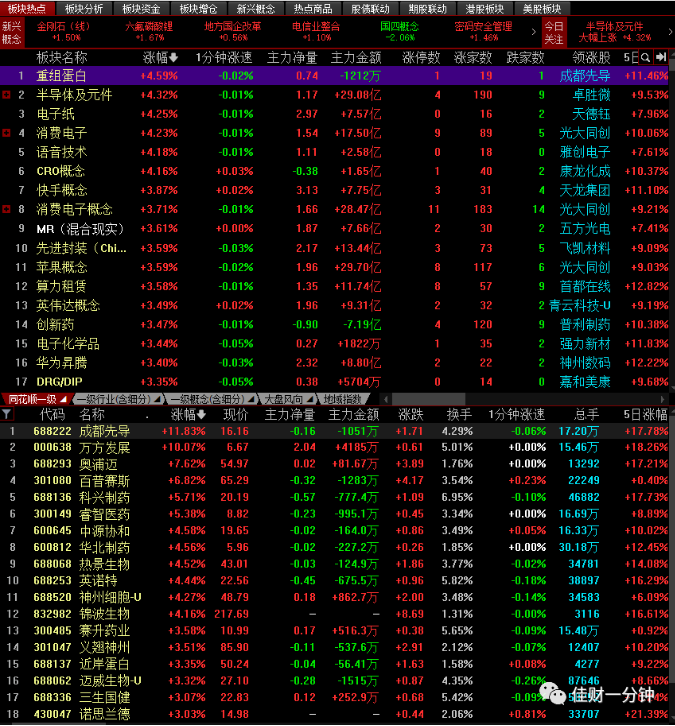Open the 股债联动 tab

(370, 8)
